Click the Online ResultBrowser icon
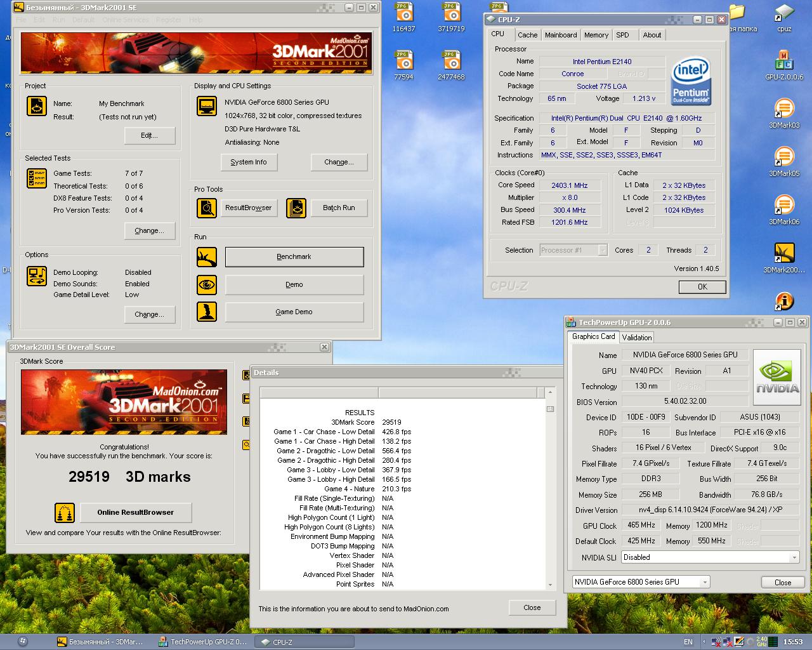 65,512
